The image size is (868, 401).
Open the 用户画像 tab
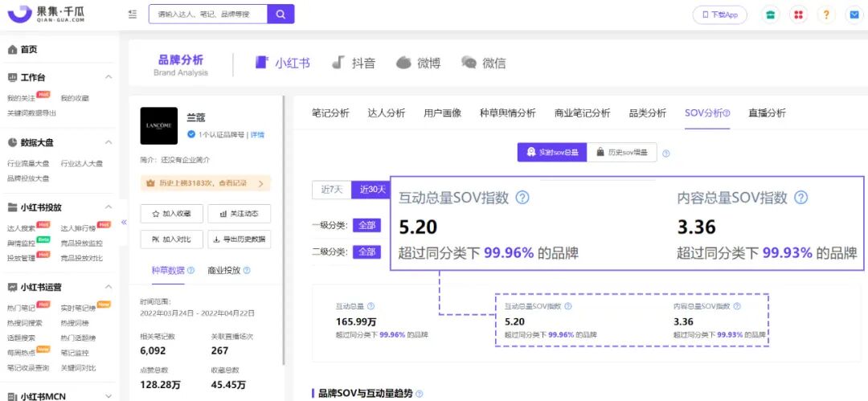[x=442, y=113]
